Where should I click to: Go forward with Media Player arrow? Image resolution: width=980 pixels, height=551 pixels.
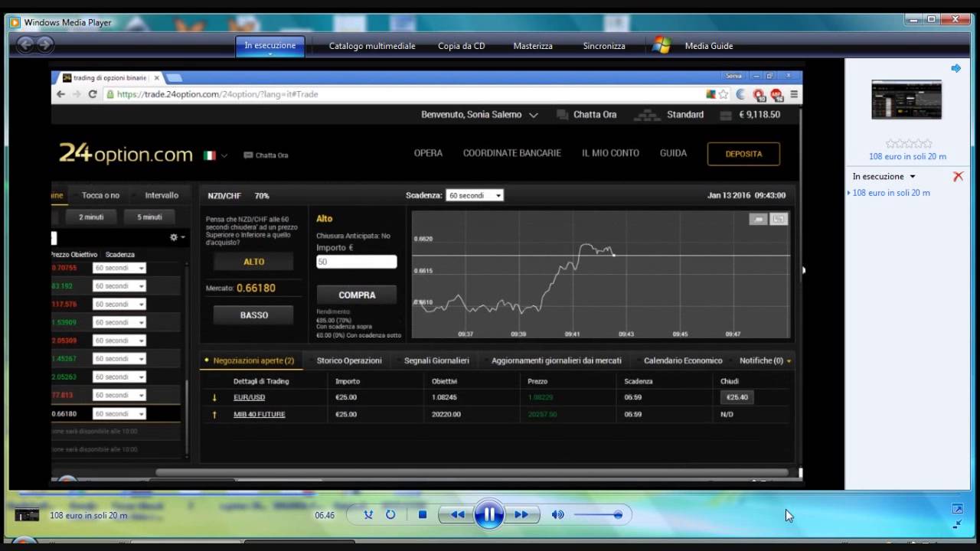45,45
